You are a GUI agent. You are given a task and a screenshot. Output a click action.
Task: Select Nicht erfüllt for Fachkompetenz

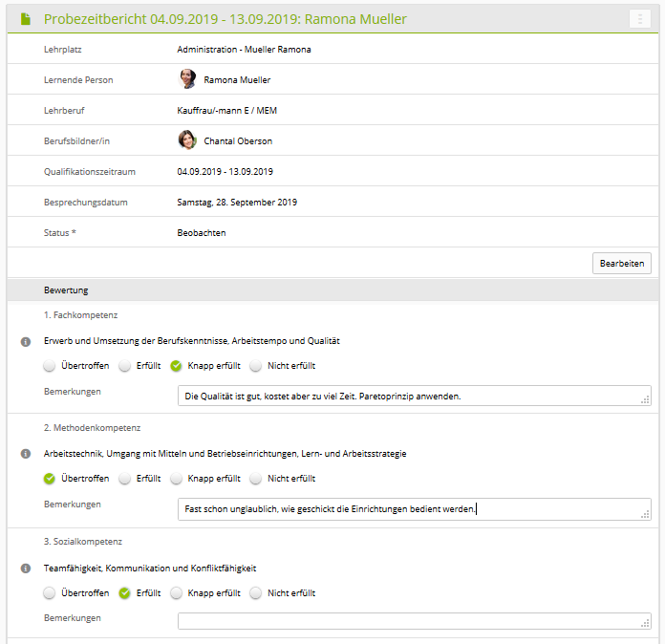coord(256,366)
